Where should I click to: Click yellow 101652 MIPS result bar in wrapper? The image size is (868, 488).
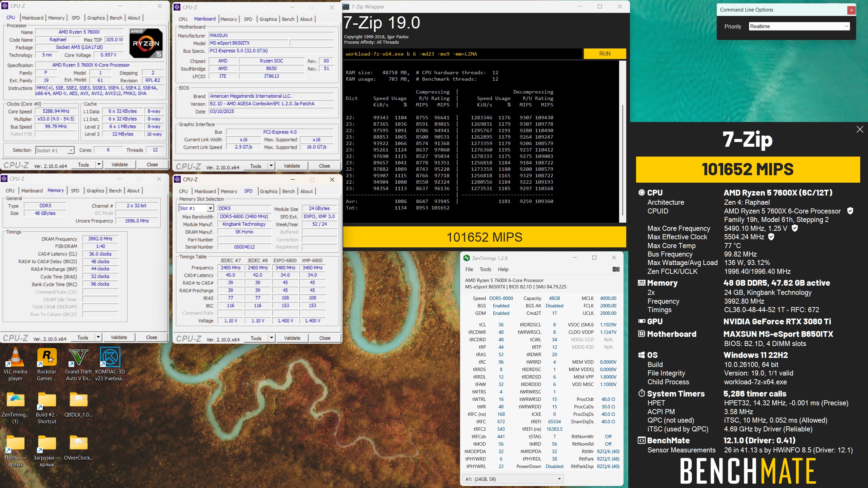point(484,237)
